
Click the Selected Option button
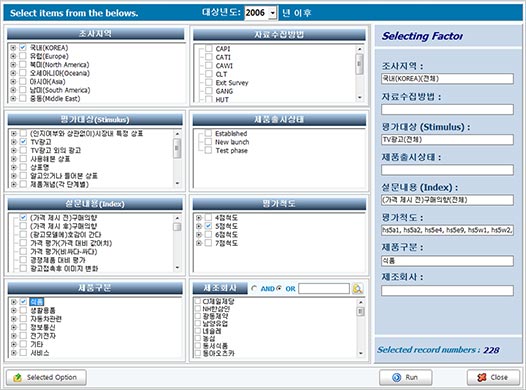(x=46, y=377)
